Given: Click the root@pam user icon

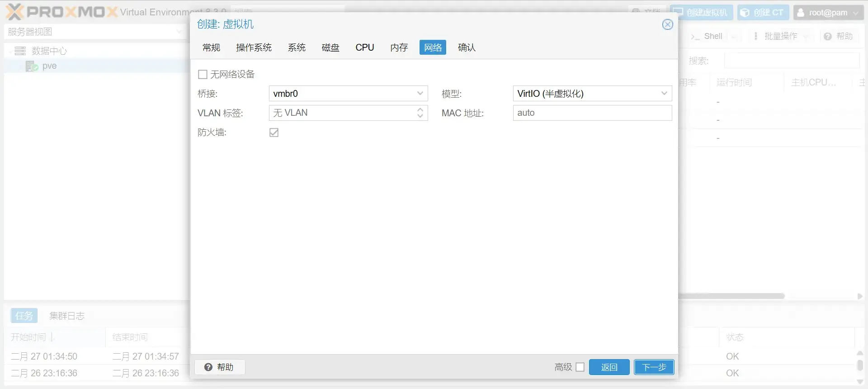Looking at the screenshot, I should [801, 13].
